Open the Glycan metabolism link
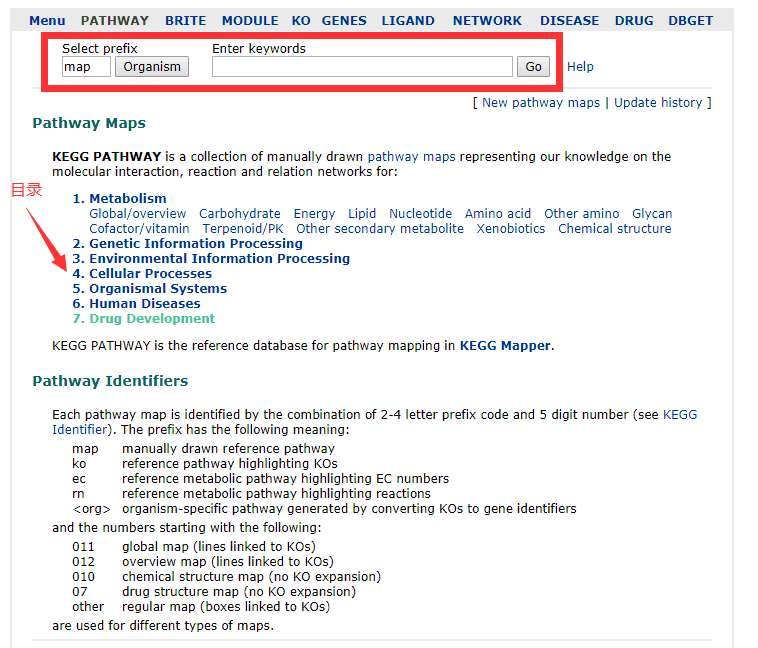 click(x=652, y=213)
